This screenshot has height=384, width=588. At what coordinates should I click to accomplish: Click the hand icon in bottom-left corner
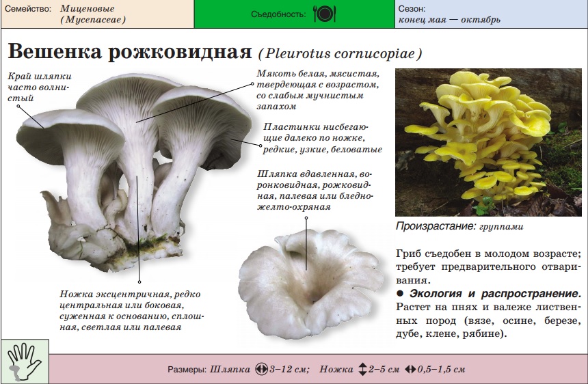[x=24, y=362]
